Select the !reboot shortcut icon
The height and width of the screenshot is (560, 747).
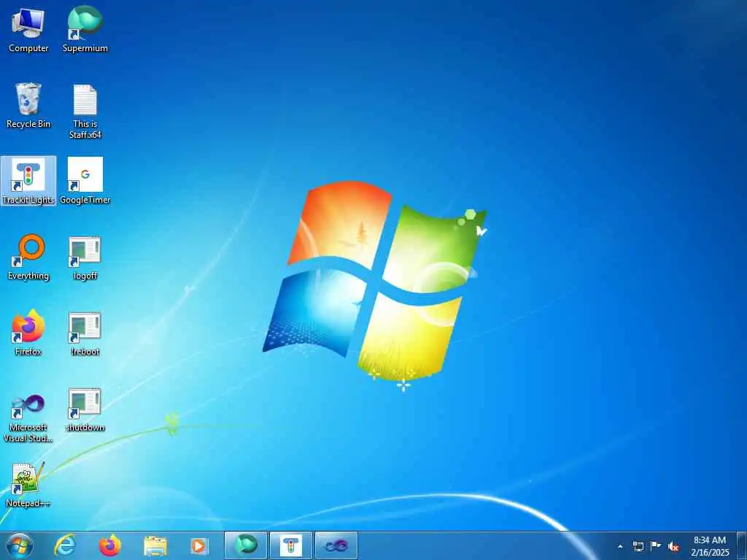pos(85,332)
